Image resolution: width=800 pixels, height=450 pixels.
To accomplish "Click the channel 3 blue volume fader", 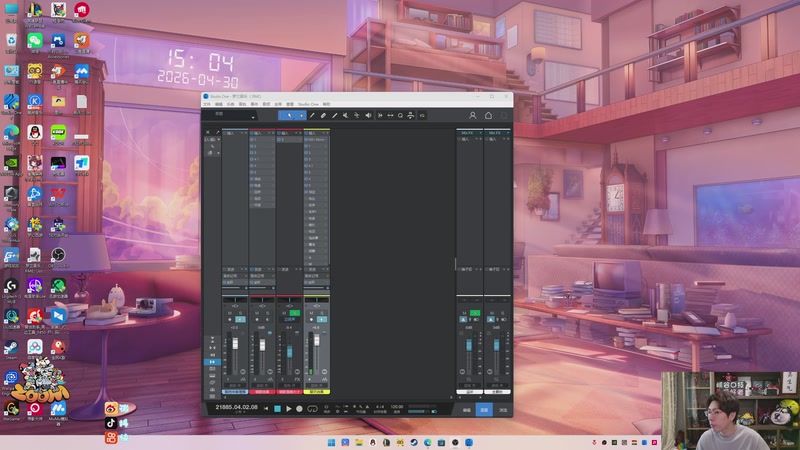I will tap(289, 351).
